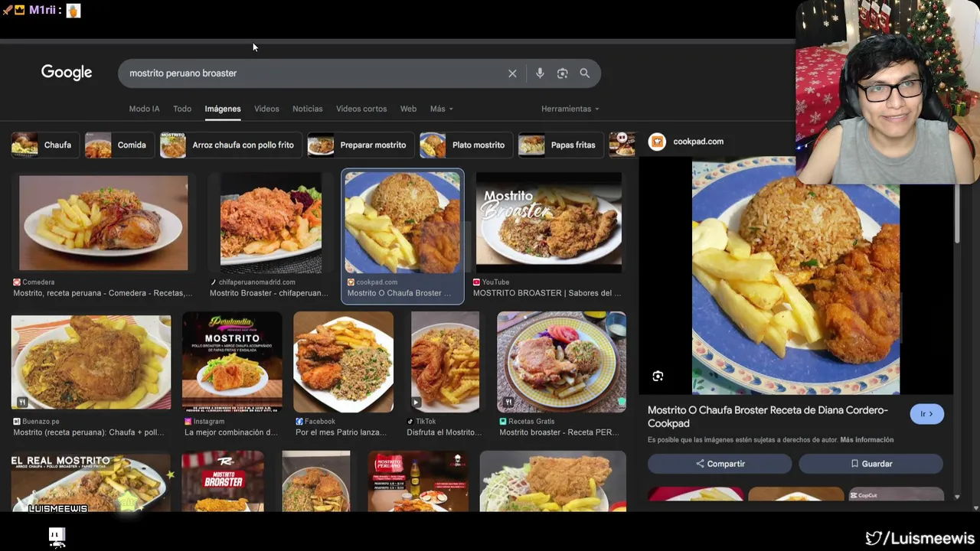This screenshot has height=551, width=980.
Task: Click Recetas Gratis favicon under result
Action: point(503,422)
